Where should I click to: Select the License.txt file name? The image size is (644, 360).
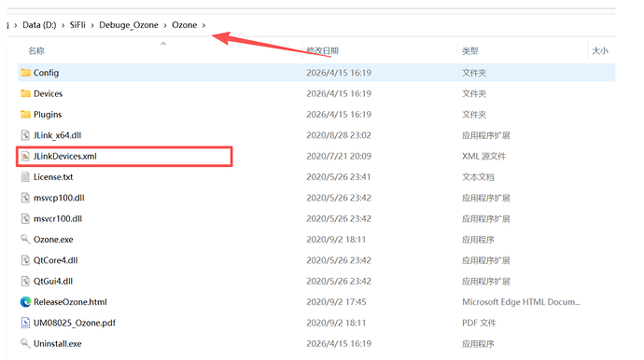(53, 177)
